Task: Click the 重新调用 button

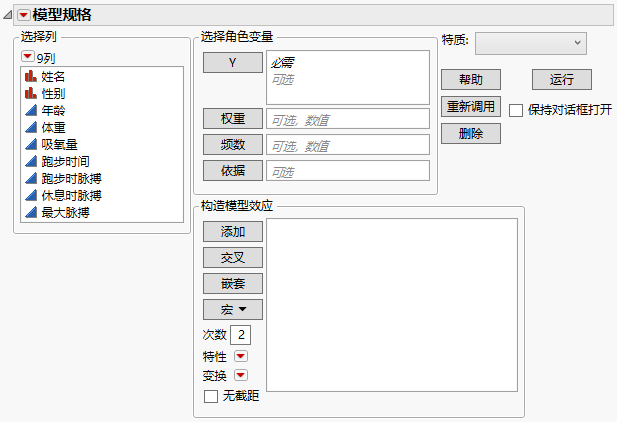Action: tap(471, 106)
